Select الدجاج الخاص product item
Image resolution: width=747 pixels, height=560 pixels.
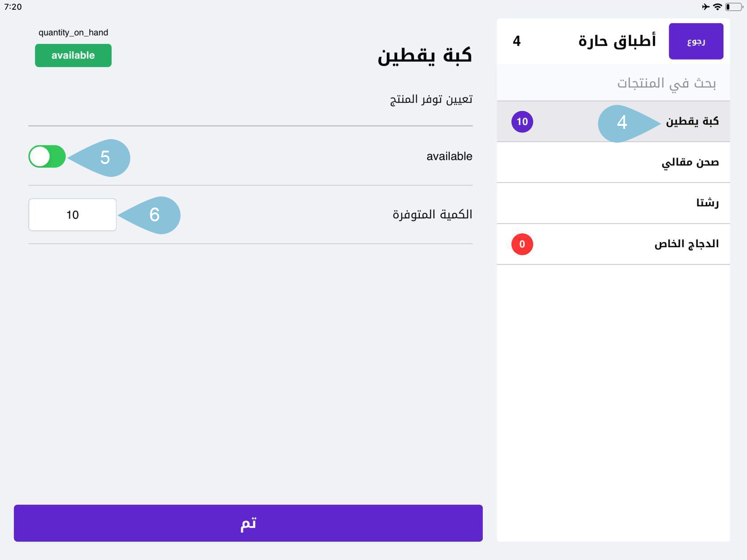coord(686,244)
